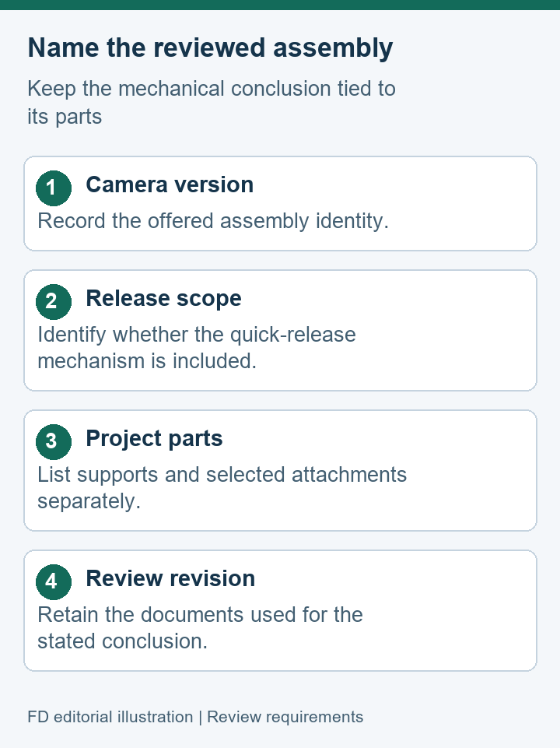Click the 'Retain the documents' description text
Viewport: 560px width, 748px height.
click(x=200, y=628)
